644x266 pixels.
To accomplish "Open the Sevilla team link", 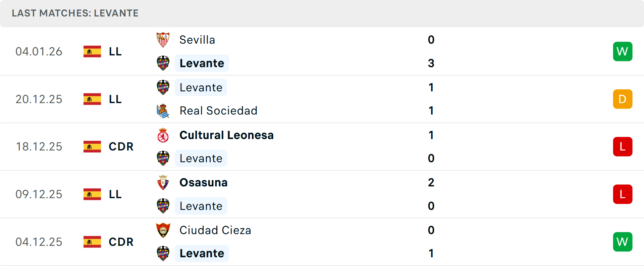I will point(197,40).
